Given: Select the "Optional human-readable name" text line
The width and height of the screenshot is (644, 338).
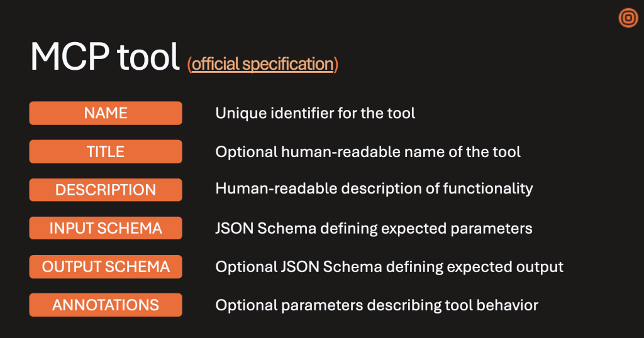Looking at the screenshot, I should click(x=368, y=151).
